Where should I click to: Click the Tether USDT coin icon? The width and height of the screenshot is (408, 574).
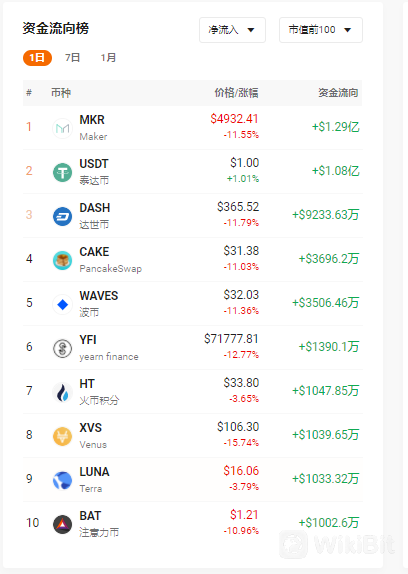(63, 172)
